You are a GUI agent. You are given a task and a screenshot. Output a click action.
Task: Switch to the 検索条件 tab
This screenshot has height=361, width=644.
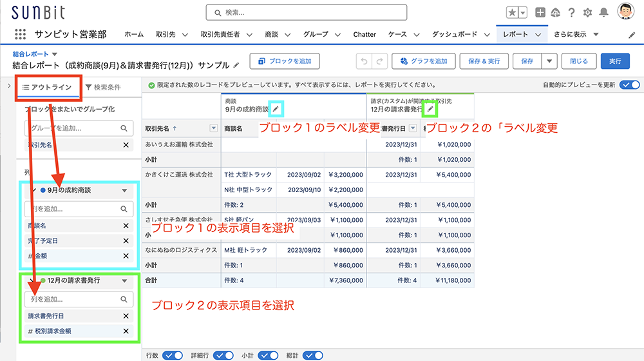click(x=103, y=87)
